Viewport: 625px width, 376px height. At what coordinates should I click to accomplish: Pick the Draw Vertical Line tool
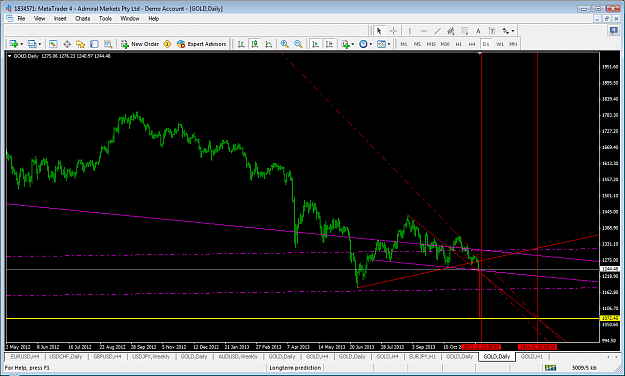click(x=409, y=31)
